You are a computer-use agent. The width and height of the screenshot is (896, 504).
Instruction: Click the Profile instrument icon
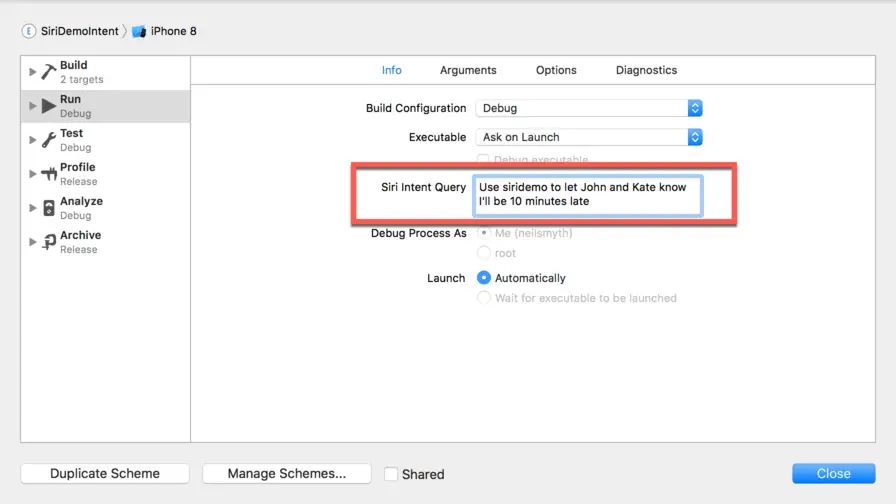48,174
